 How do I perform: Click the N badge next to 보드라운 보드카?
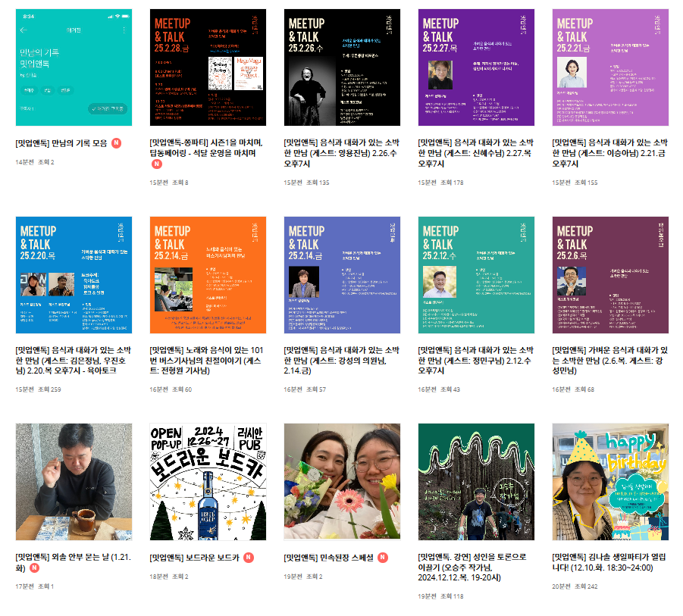click(x=249, y=558)
